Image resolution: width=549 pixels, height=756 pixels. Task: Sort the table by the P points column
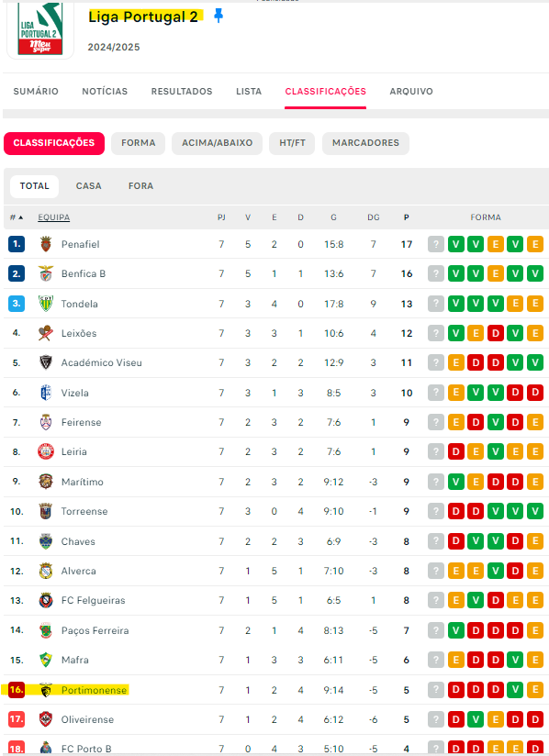pos(406,217)
